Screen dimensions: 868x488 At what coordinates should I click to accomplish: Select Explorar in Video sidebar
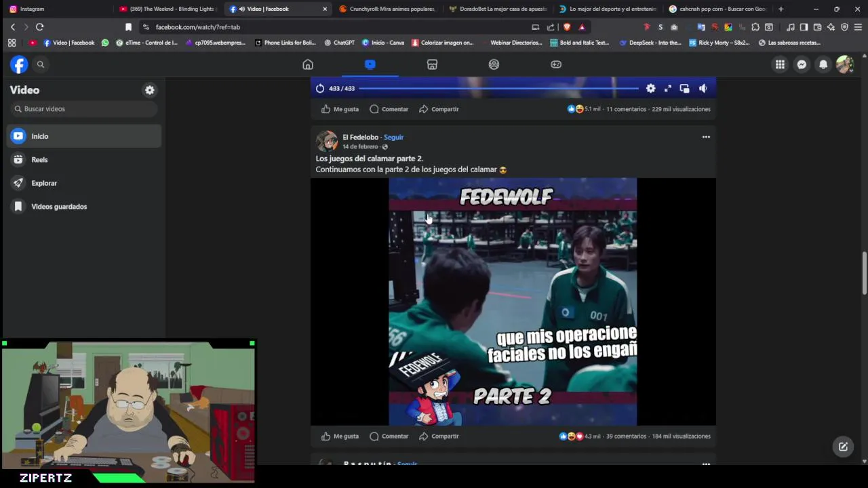(85, 183)
